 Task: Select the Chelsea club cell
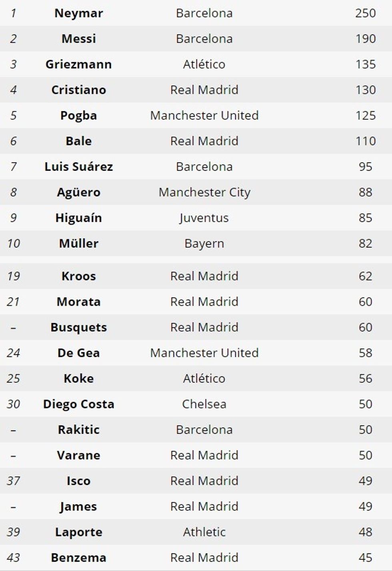point(204,404)
